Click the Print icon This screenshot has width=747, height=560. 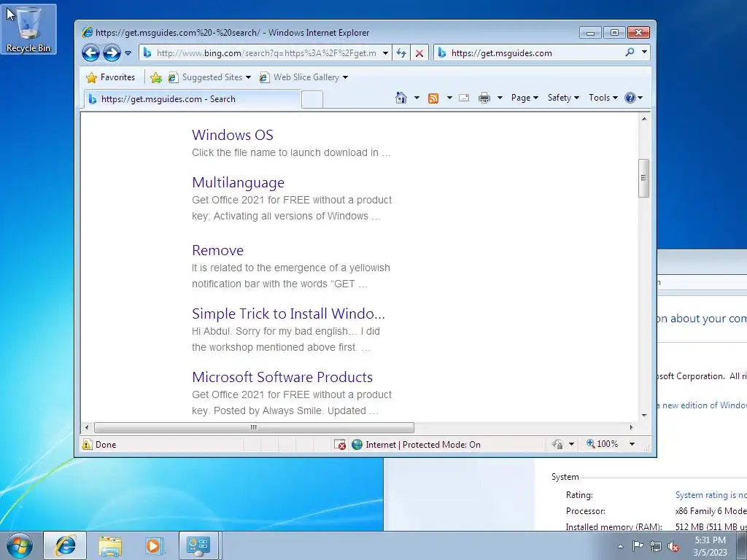coord(484,98)
